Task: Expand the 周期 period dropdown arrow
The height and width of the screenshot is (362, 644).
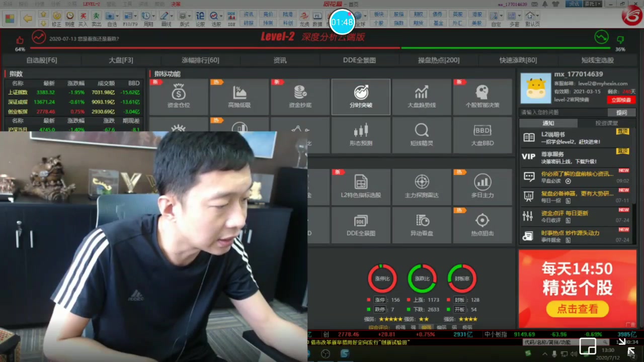Action: 154,16
